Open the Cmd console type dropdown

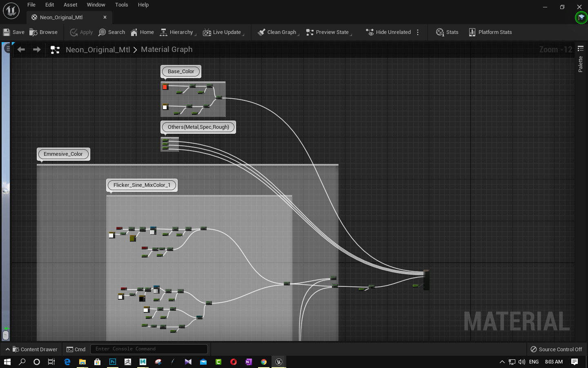[76, 349]
